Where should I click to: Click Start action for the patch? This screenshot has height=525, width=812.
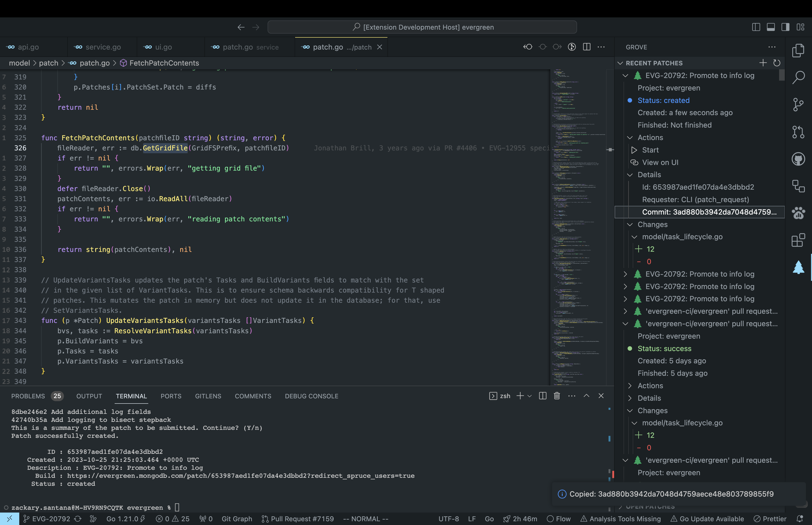[x=650, y=150]
